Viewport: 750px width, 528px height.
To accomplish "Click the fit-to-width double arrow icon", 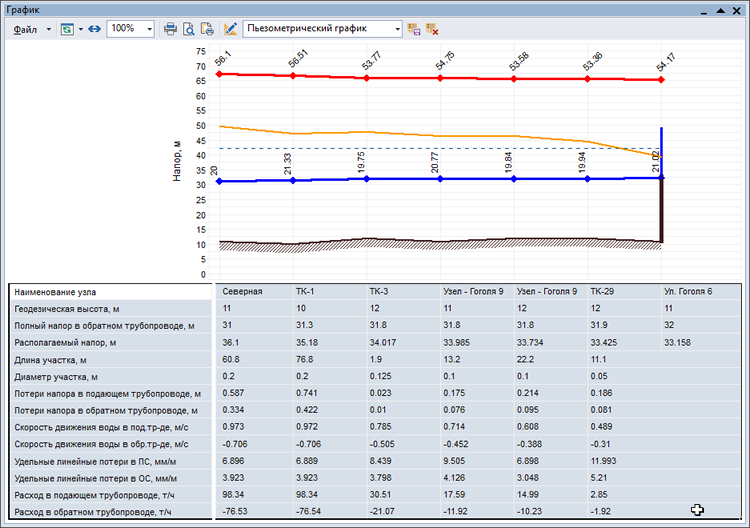I will (x=94, y=29).
